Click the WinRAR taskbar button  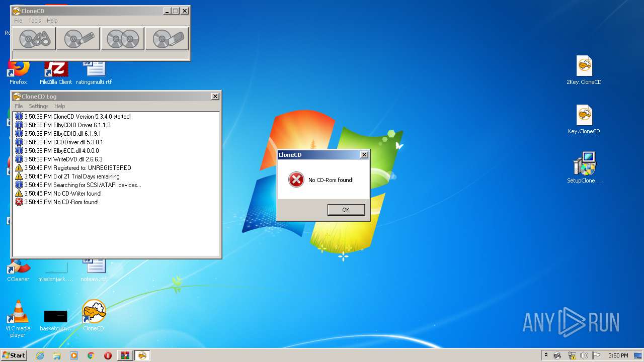pos(125,355)
